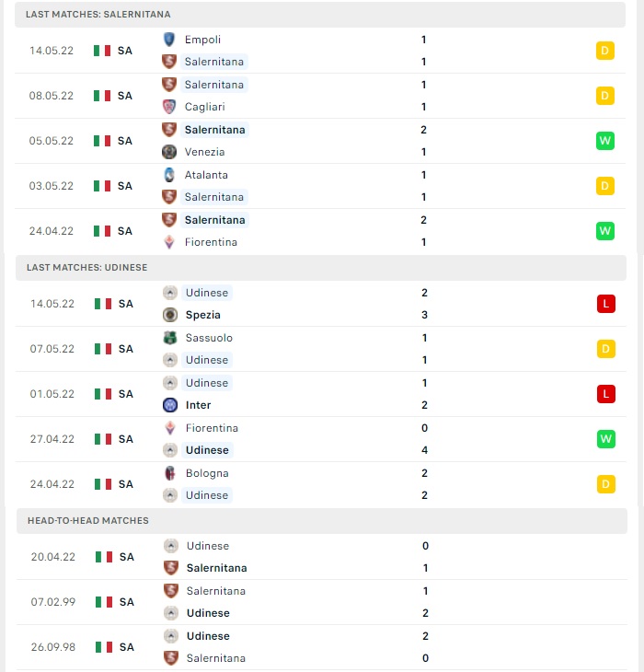Click the Cagliari club badge
Screen dimensions: 644x672
point(169,107)
